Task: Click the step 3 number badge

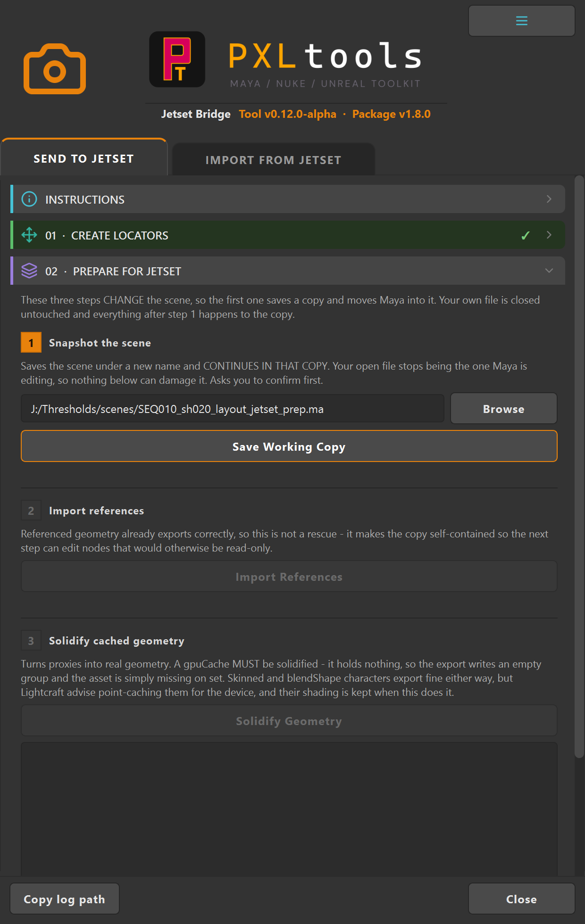Action: point(31,641)
